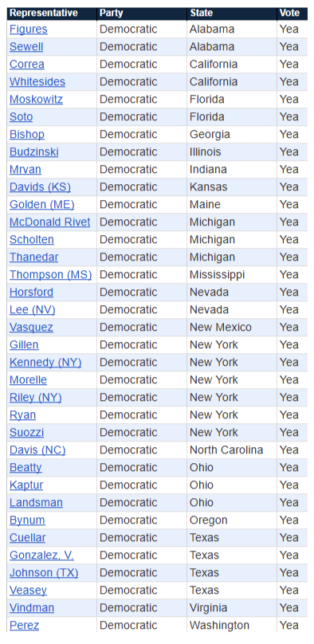
Task: Open McDonald Rivet representative link
Action: (49, 222)
